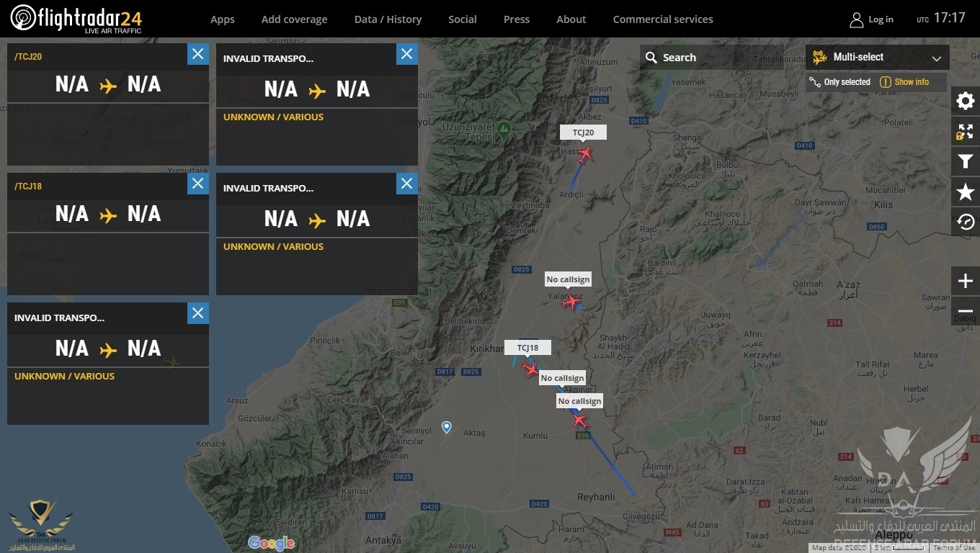Image resolution: width=980 pixels, height=553 pixels.
Task: Click the user Log in icon
Action: pyautogui.click(x=856, y=19)
